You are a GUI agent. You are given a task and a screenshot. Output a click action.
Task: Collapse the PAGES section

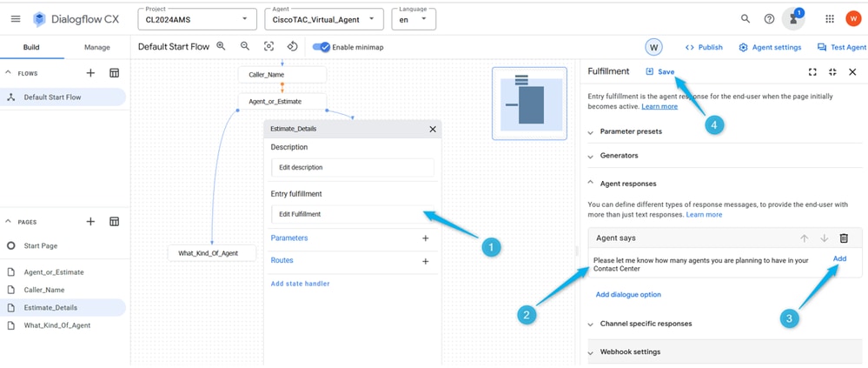click(9, 221)
